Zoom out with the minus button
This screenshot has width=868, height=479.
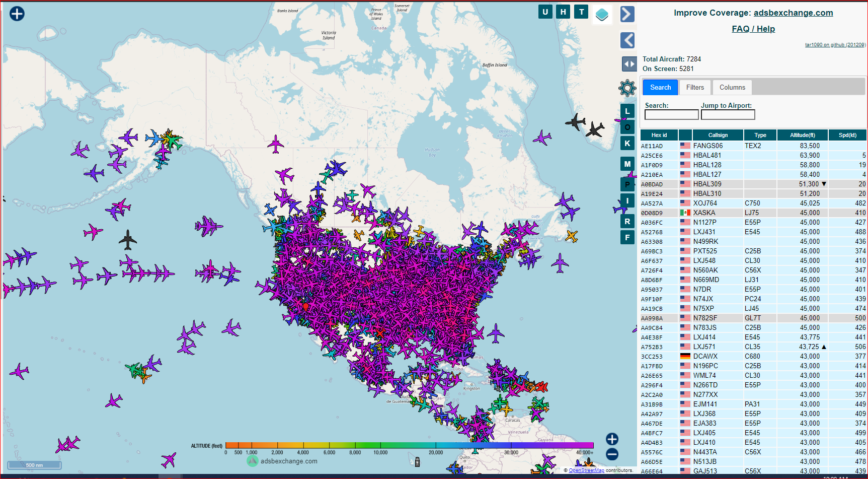pyautogui.click(x=612, y=454)
